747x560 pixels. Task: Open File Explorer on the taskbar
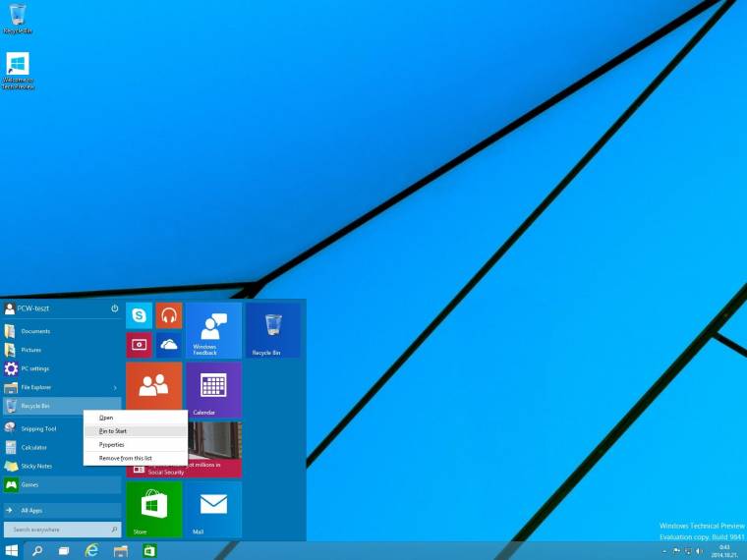coord(121,551)
